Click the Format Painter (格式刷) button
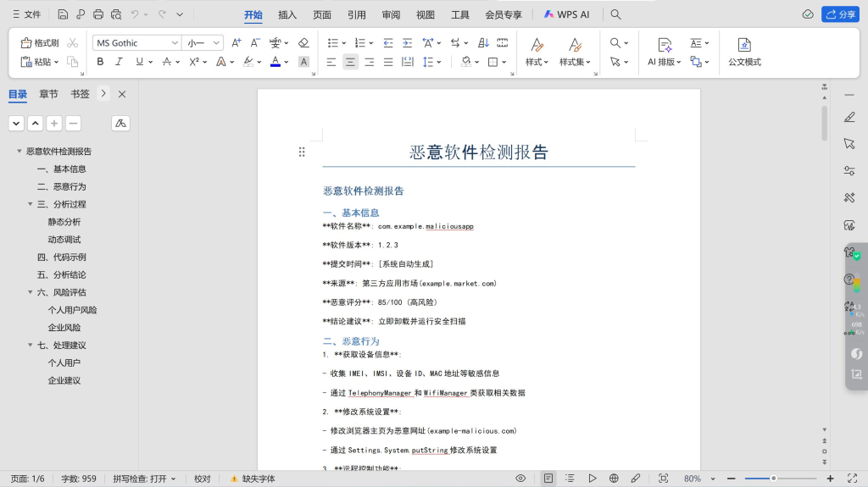Viewport: 868px width, 487px height. [39, 42]
